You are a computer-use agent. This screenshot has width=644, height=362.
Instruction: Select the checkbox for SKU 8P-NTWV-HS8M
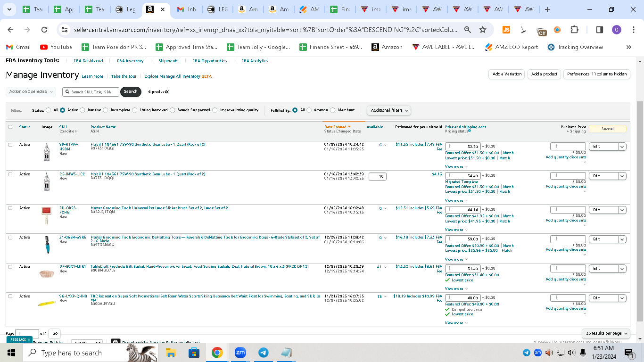[x=10, y=145]
